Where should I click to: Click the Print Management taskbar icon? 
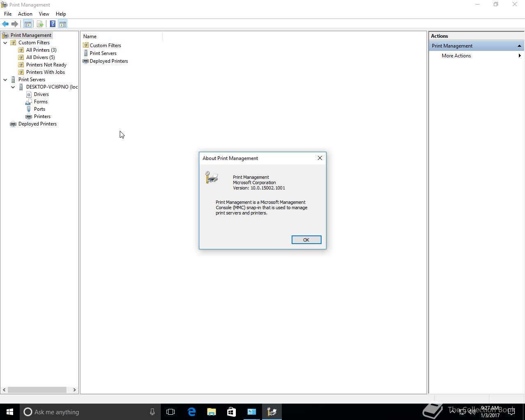click(272, 412)
